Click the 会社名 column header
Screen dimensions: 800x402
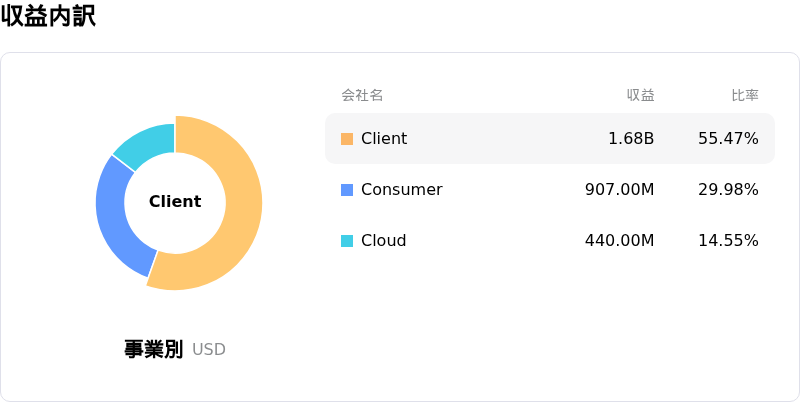tap(362, 95)
